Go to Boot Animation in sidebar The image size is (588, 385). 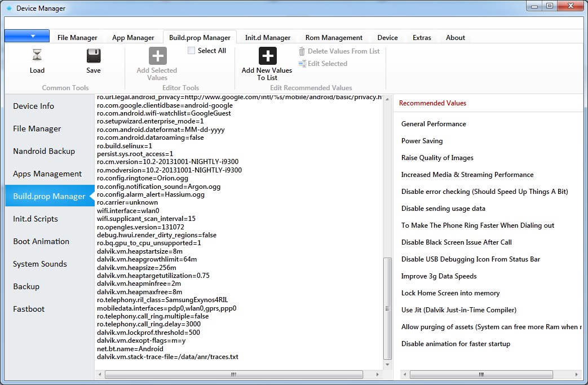(41, 241)
